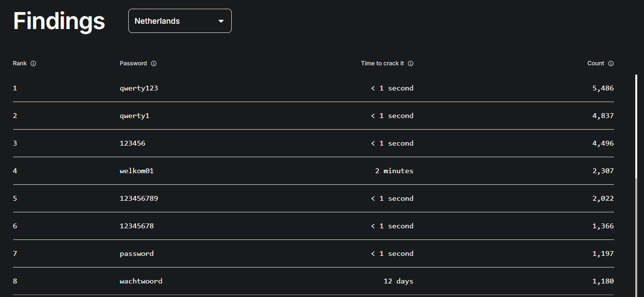Click the info icon beside Password header

[x=154, y=63]
